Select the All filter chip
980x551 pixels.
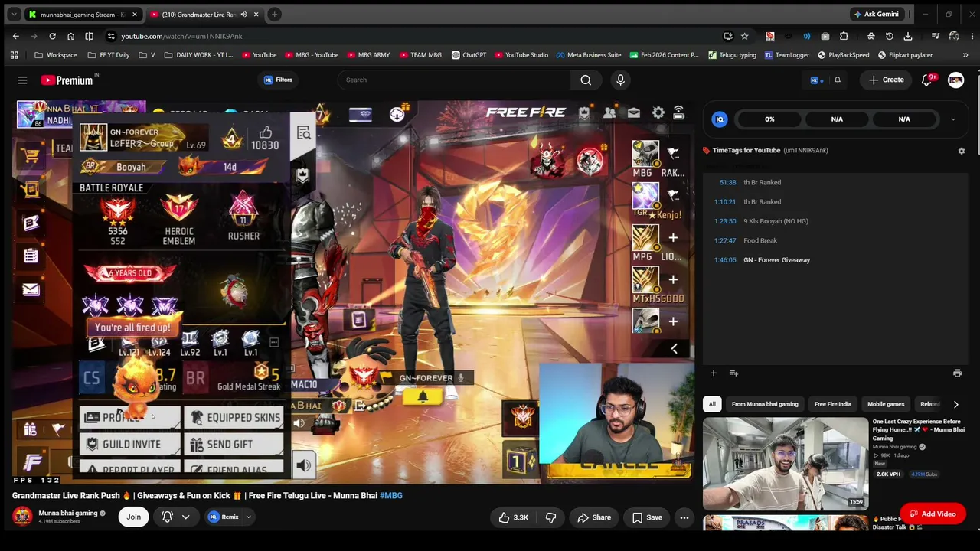tap(712, 404)
